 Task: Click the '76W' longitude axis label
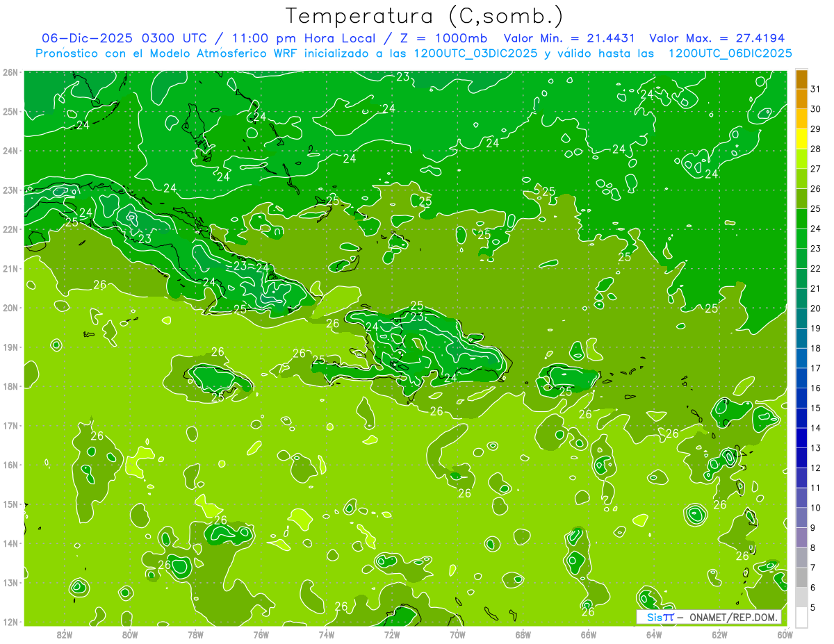[x=261, y=634]
